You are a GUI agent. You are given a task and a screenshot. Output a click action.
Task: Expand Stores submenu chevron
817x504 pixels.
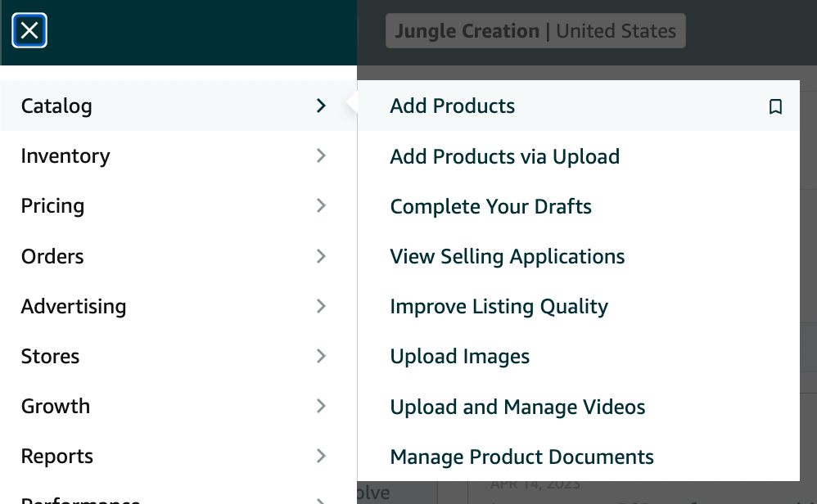(321, 356)
